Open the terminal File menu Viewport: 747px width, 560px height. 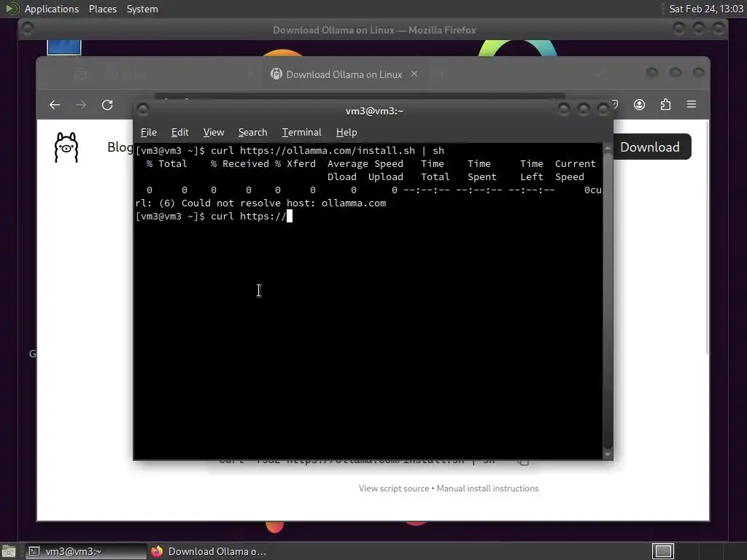(148, 133)
